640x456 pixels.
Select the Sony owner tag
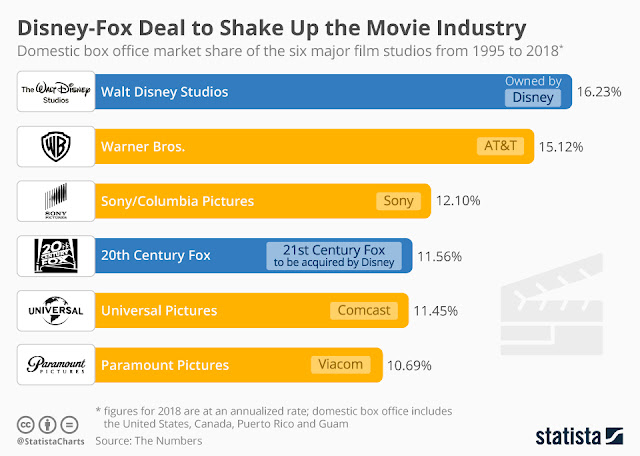click(x=398, y=201)
